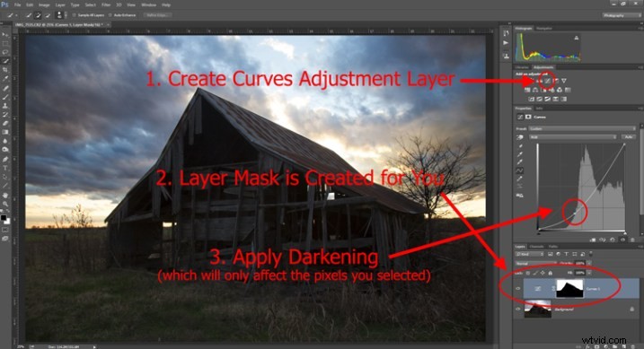Open the workspace switcher Photography dropdown
The width and height of the screenshot is (644, 349).
pos(622,15)
